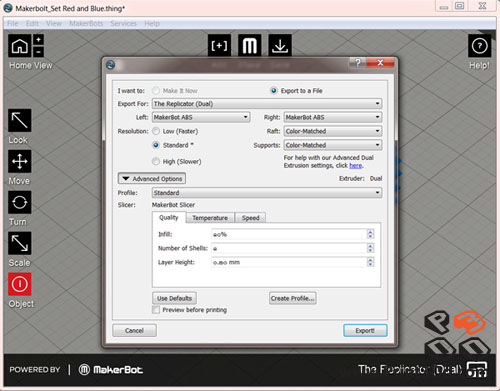Click the red Object info icon
The width and height of the screenshot is (500, 391).
[x=20, y=284]
